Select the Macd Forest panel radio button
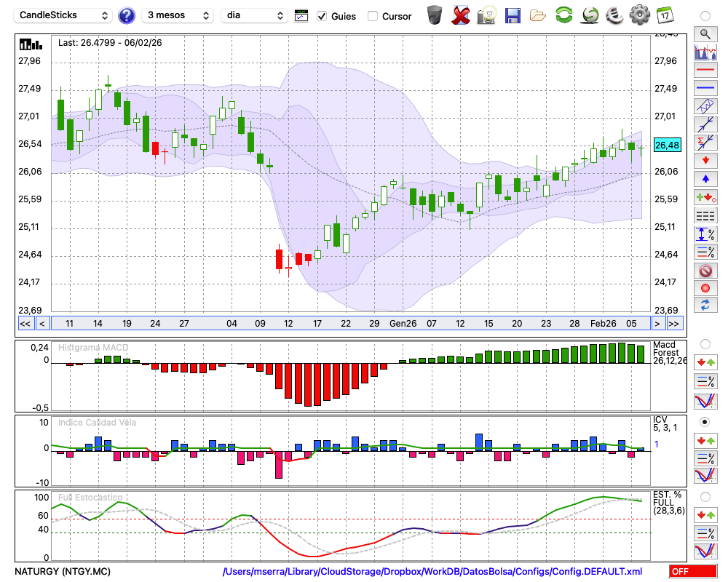The height and width of the screenshot is (582, 728). click(705, 344)
